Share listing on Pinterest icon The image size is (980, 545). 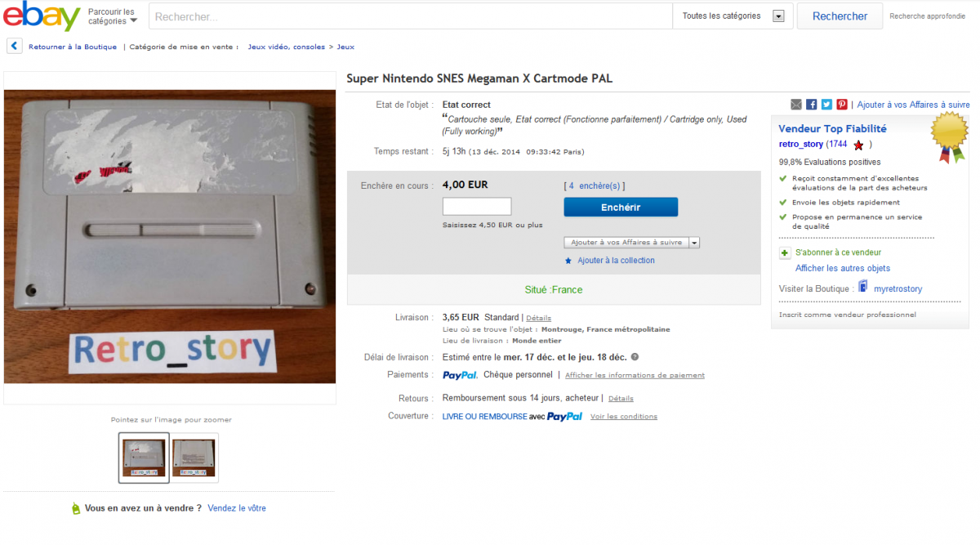point(842,105)
